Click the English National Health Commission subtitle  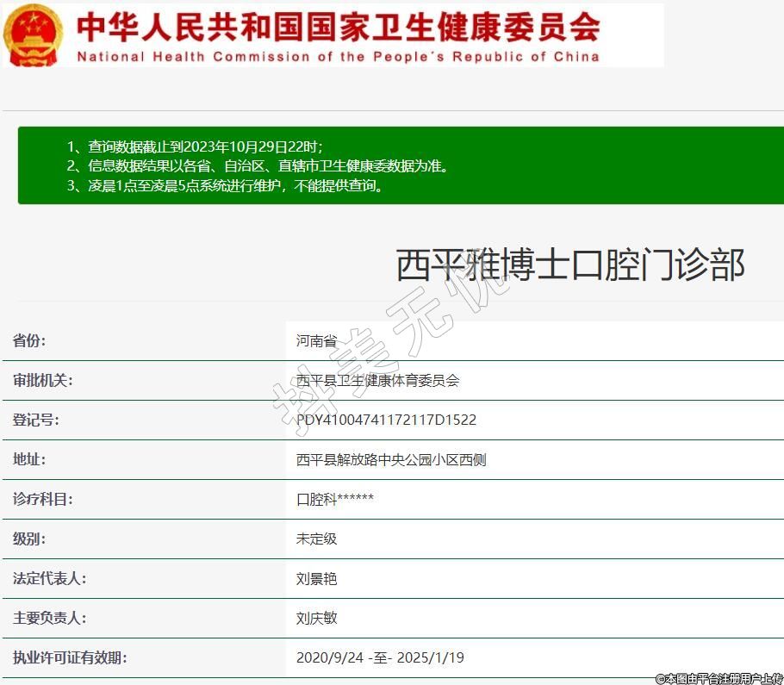pos(338,57)
